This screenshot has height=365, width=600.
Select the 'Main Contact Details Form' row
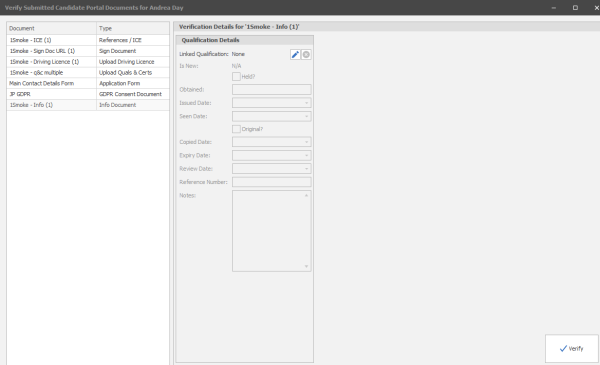pos(88,83)
